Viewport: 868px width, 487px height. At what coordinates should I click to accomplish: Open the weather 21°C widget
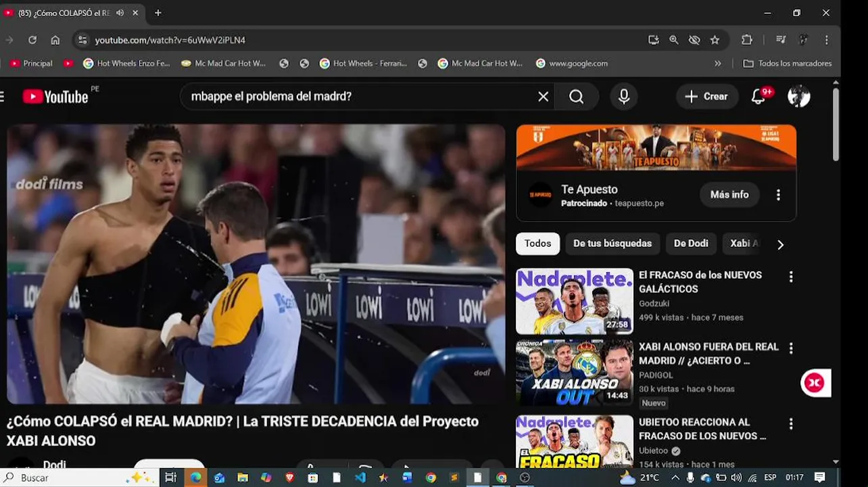click(x=639, y=478)
